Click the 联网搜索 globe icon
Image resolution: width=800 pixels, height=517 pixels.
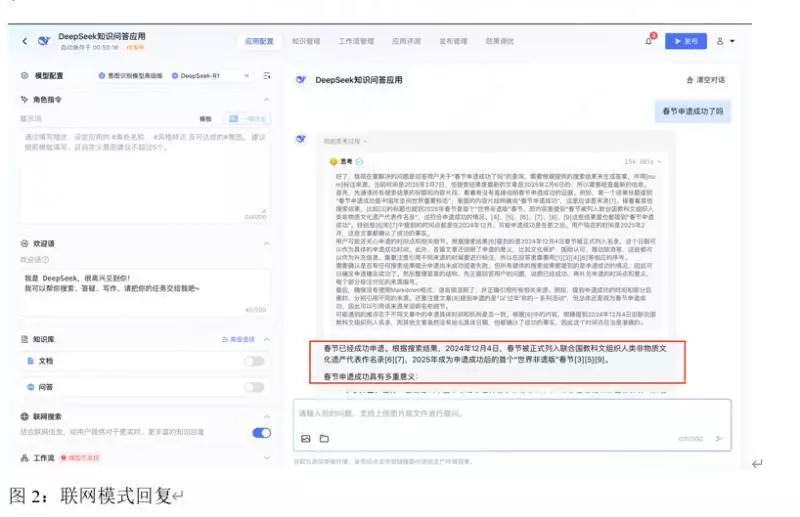(x=24, y=416)
